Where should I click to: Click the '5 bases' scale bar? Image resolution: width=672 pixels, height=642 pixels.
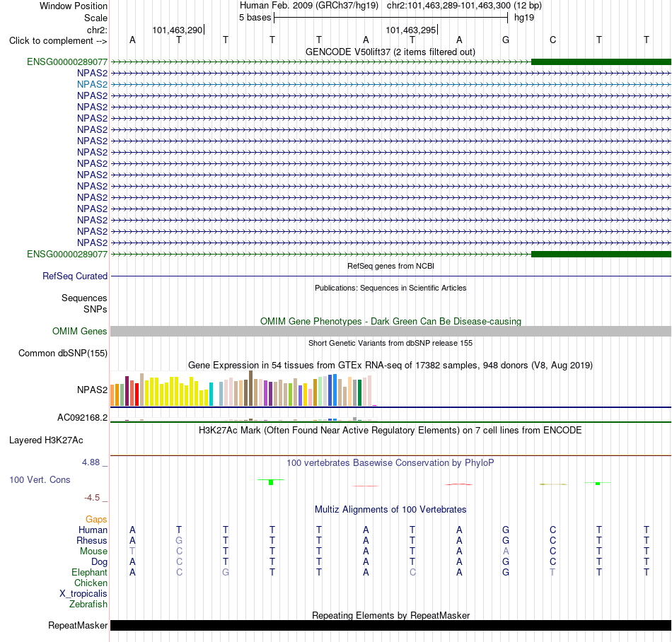tap(390, 18)
